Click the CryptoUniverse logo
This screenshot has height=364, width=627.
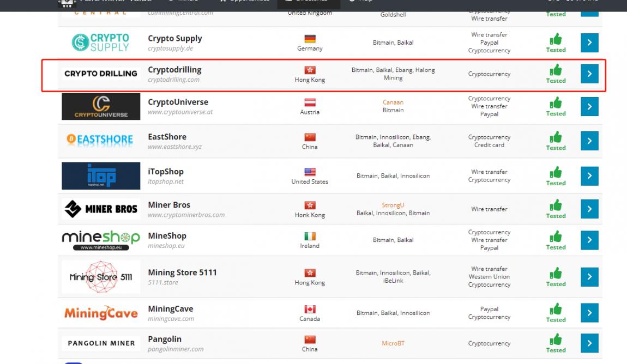click(x=101, y=106)
